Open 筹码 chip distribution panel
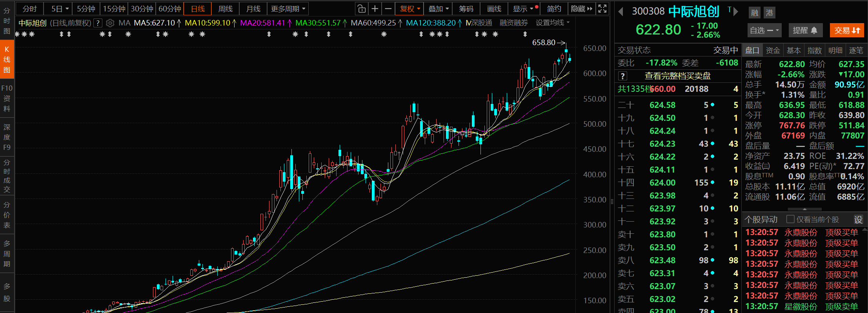868x313 pixels. (466, 9)
